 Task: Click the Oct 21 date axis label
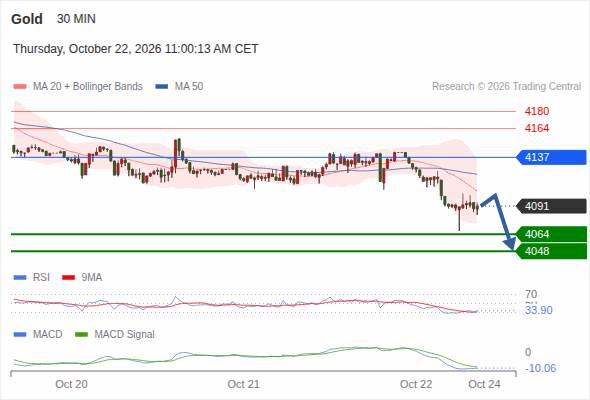pos(243,384)
